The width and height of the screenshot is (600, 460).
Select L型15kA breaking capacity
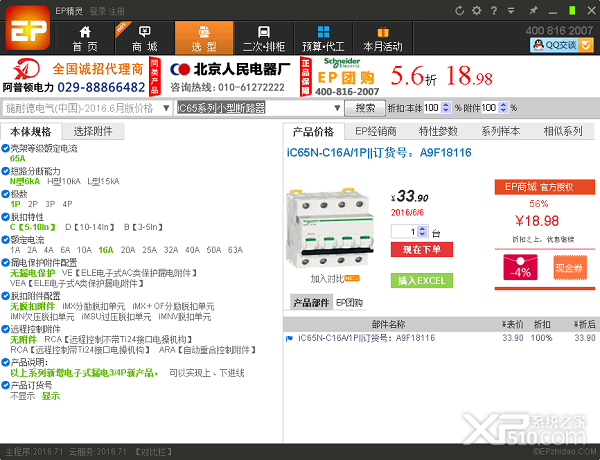pyautogui.click(x=103, y=181)
